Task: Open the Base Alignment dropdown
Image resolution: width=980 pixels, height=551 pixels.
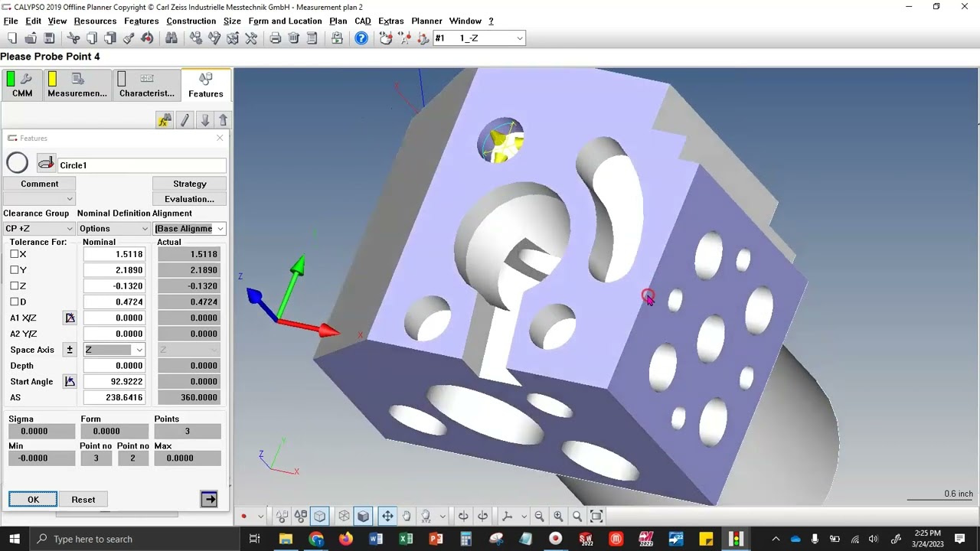Action: pos(189,229)
